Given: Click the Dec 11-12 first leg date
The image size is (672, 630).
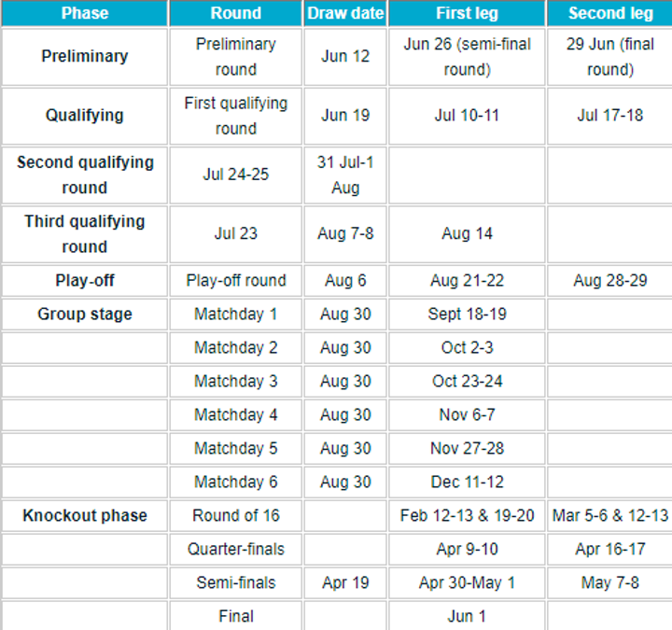Looking at the screenshot, I should point(467,483).
